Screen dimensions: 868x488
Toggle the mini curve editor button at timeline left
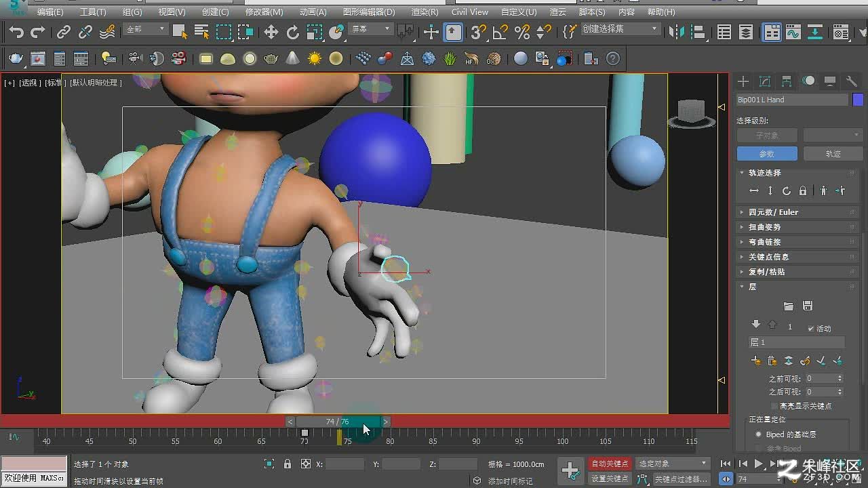(14, 438)
